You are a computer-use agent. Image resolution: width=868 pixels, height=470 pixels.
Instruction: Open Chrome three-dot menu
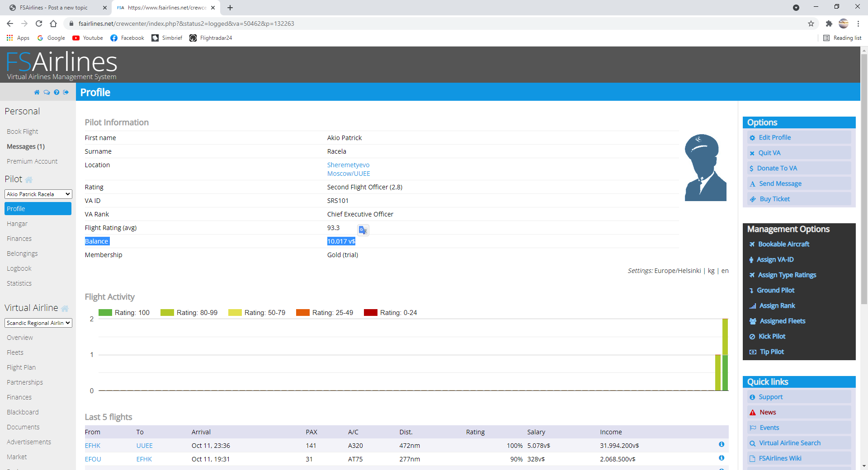(x=858, y=23)
